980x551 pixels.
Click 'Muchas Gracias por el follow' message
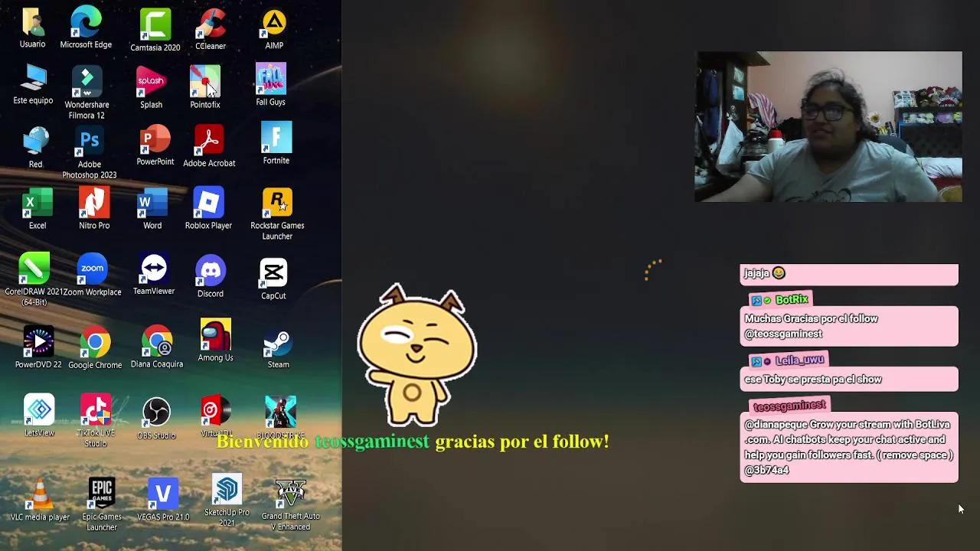(849, 327)
